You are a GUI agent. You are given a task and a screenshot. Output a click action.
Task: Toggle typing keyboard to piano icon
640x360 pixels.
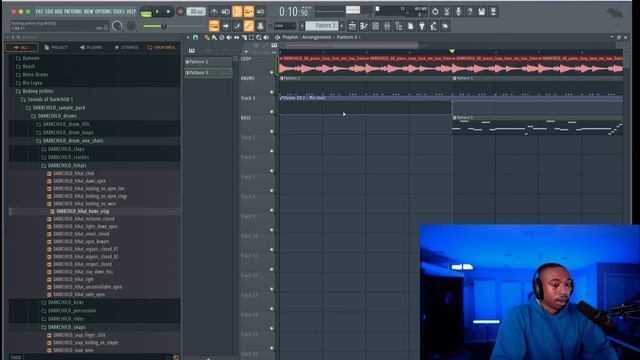point(214,26)
